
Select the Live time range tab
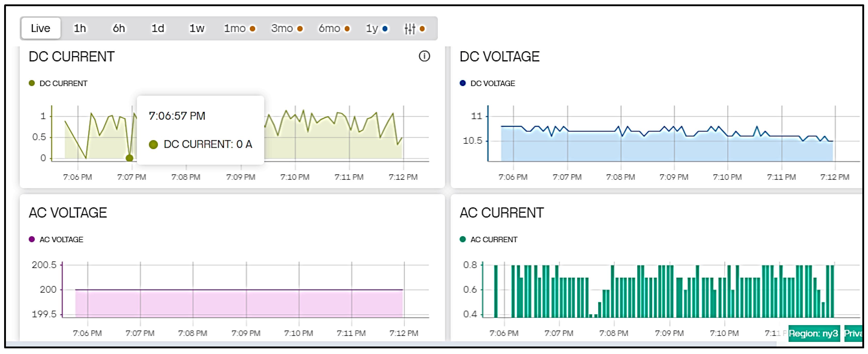pyautogui.click(x=41, y=28)
